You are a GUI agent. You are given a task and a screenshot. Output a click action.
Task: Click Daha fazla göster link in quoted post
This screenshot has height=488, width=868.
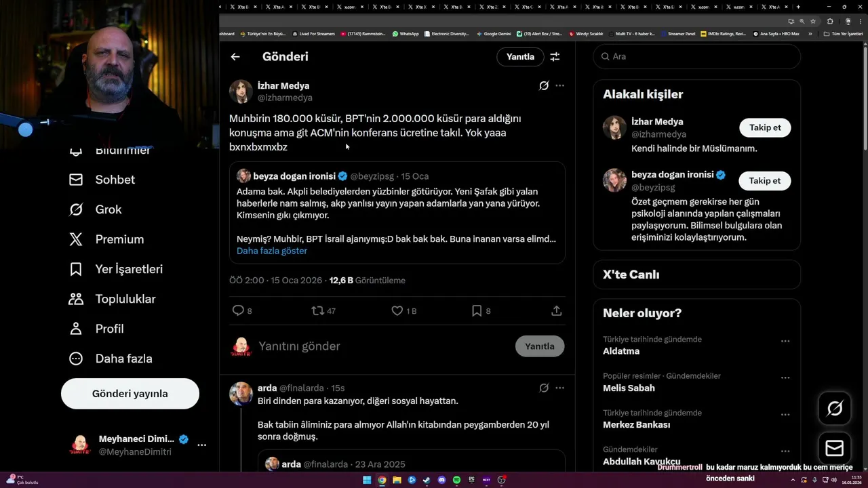pos(272,251)
